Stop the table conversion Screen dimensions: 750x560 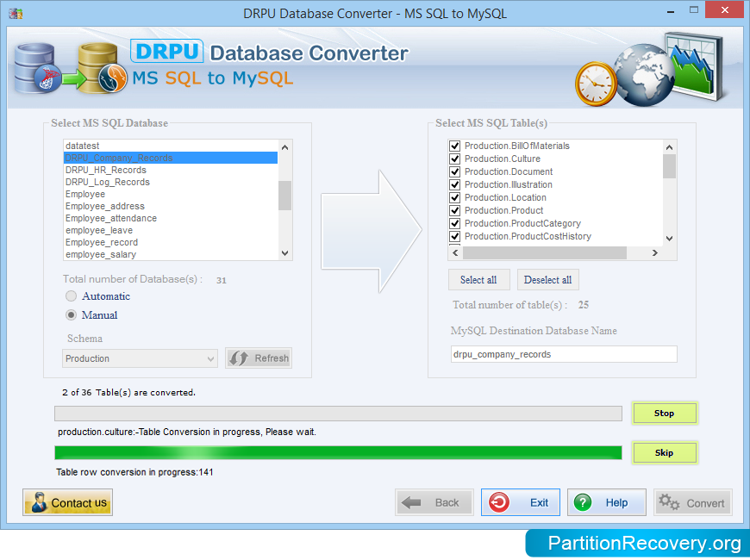664,414
